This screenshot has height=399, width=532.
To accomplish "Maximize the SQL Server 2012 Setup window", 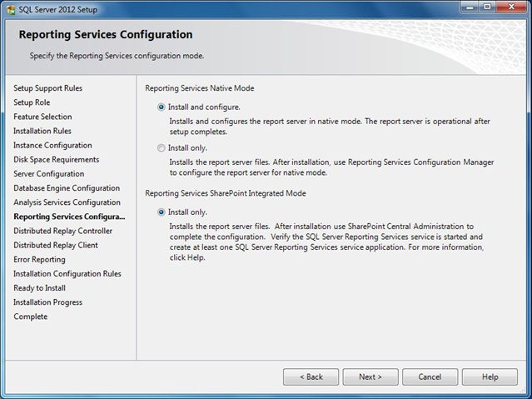I will pyautogui.click(x=487, y=7).
